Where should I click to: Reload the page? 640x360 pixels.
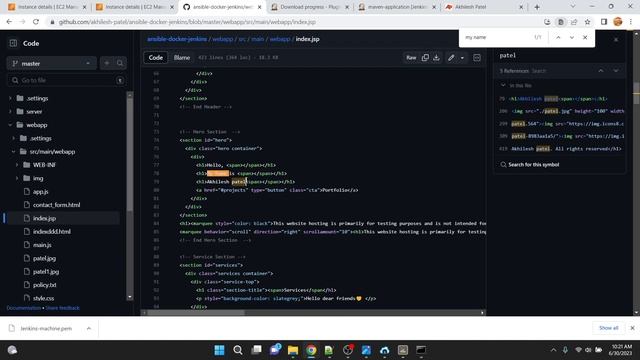(36, 22)
